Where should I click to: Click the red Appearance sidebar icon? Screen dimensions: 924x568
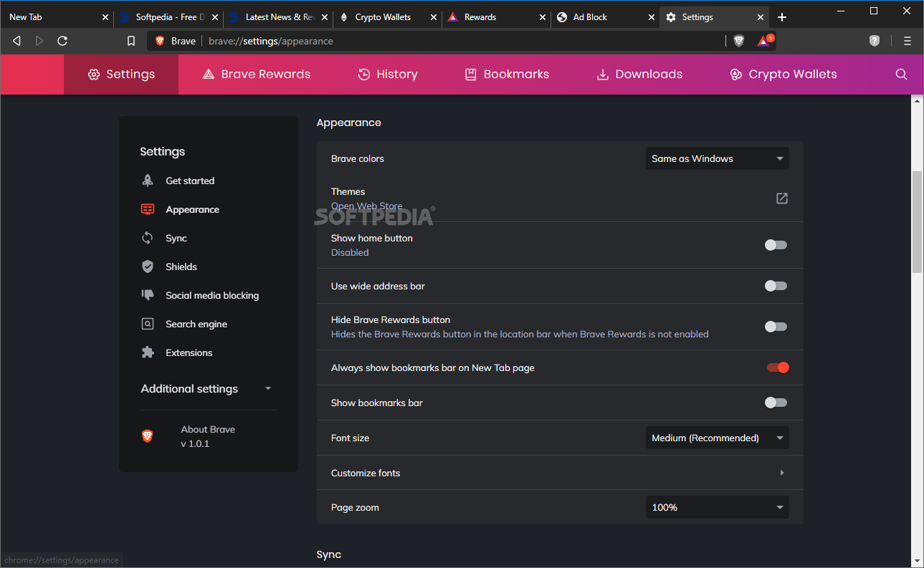148,209
